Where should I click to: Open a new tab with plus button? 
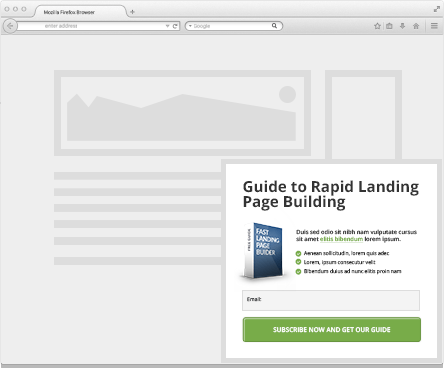pyautogui.click(x=132, y=12)
